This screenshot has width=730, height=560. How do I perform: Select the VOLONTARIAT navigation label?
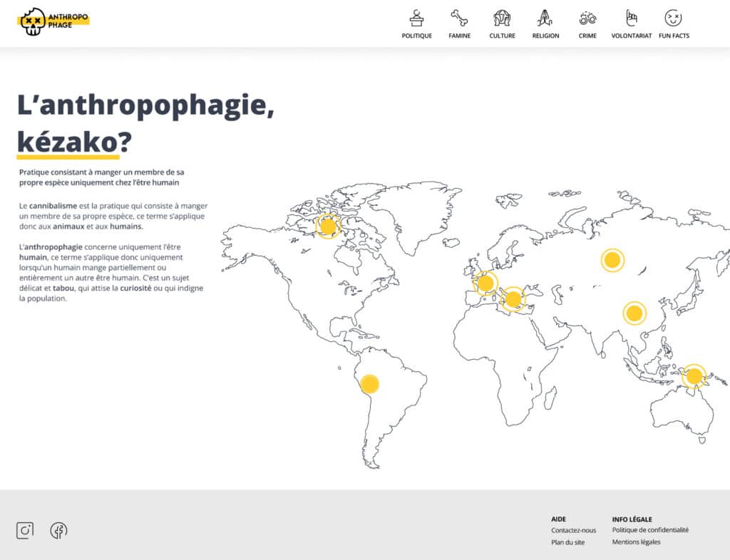click(x=630, y=34)
